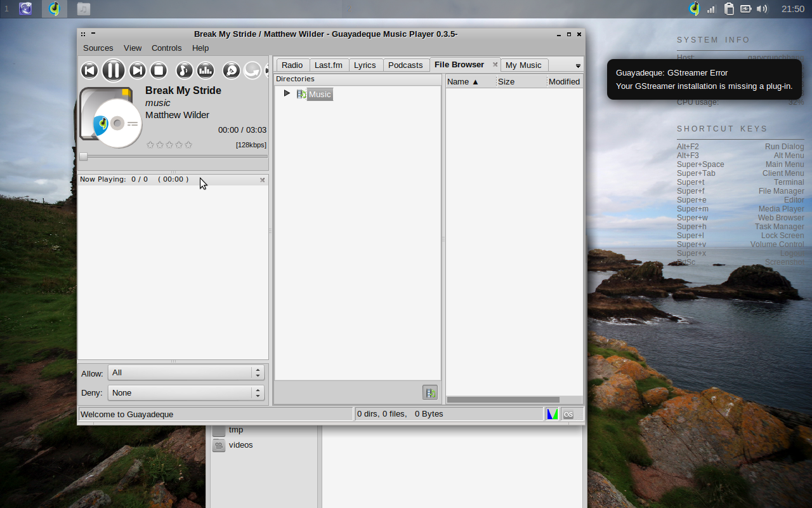Enable repeat with the circular arrow toggle
This screenshot has height=508, width=812.
point(252,70)
